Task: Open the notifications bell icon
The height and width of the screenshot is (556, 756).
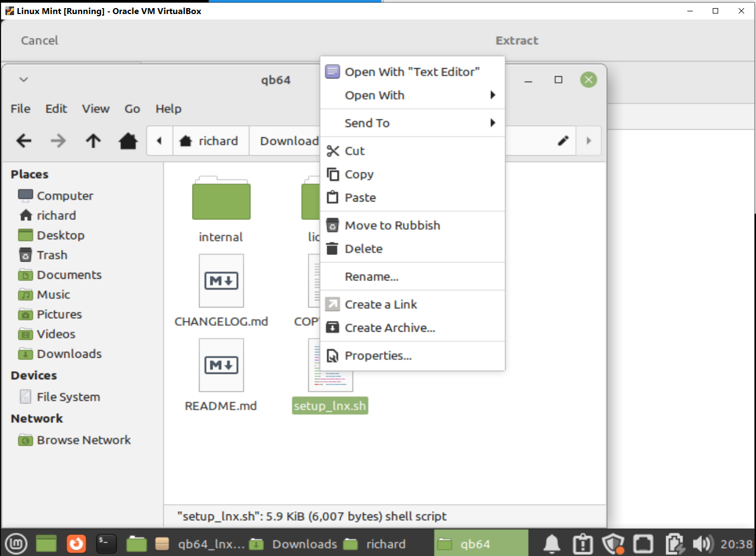Action: pyautogui.click(x=552, y=544)
